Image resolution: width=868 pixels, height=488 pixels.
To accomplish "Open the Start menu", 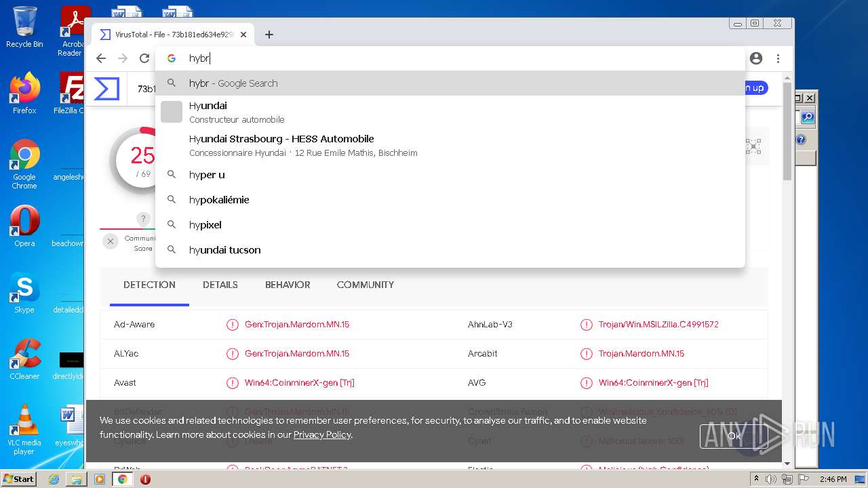I will (x=18, y=479).
